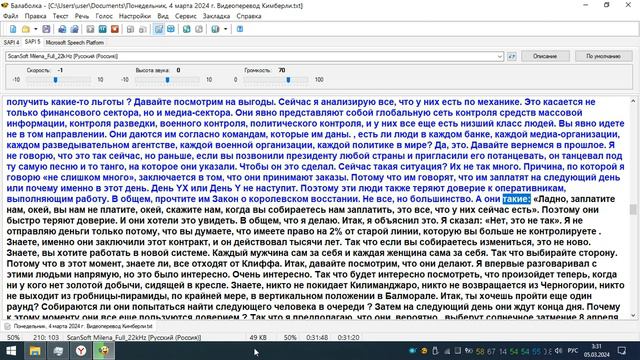Click the grey icon right of Stop
This screenshot has height=360, width=640.
click(x=130, y=29)
